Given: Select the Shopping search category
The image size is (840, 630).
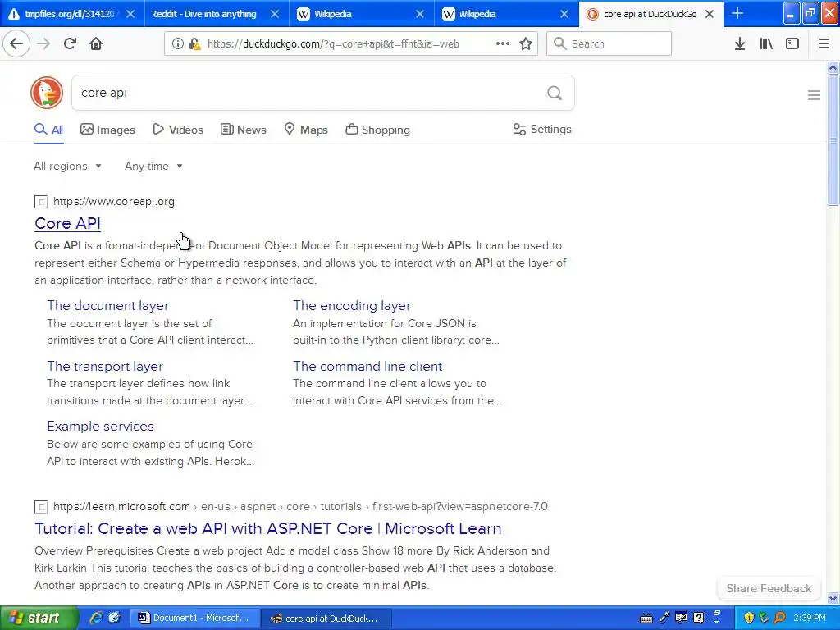Looking at the screenshot, I should click(377, 130).
